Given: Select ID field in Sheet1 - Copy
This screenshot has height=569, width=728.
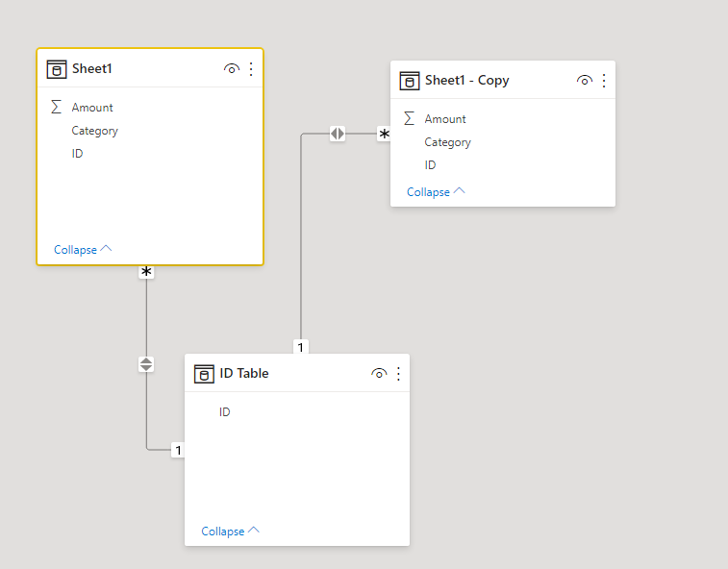Looking at the screenshot, I should [x=430, y=165].
